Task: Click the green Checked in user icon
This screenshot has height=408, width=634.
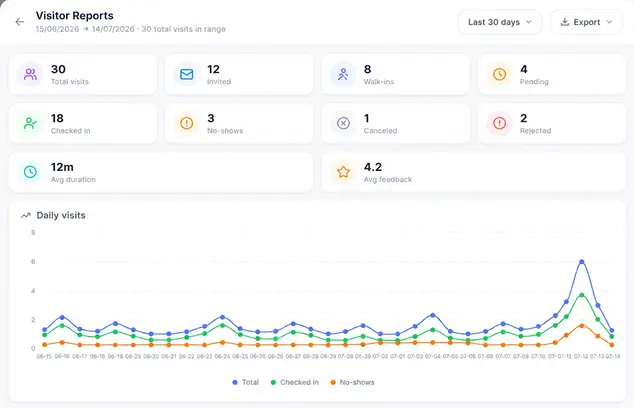Action: [30, 123]
